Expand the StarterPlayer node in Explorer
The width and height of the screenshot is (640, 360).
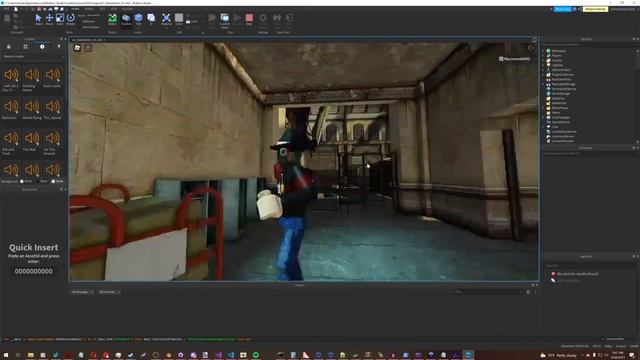(544, 108)
